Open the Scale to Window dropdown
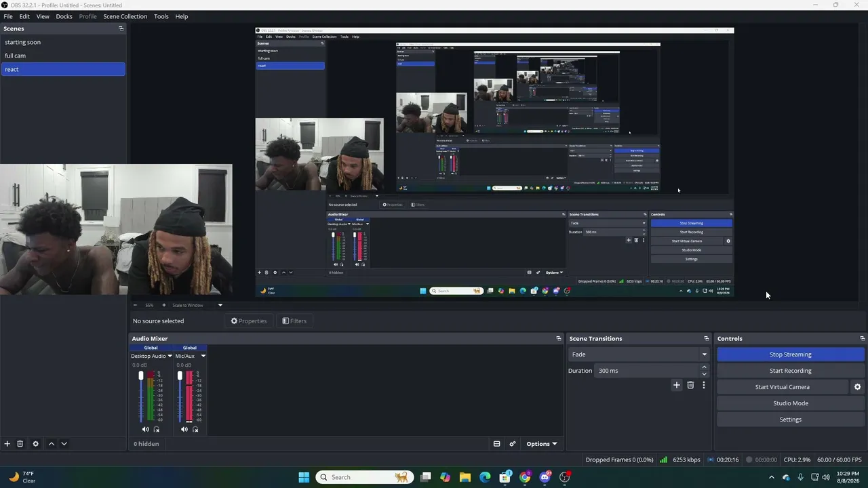Image resolution: width=868 pixels, height=488 pixels. (197, 305)
